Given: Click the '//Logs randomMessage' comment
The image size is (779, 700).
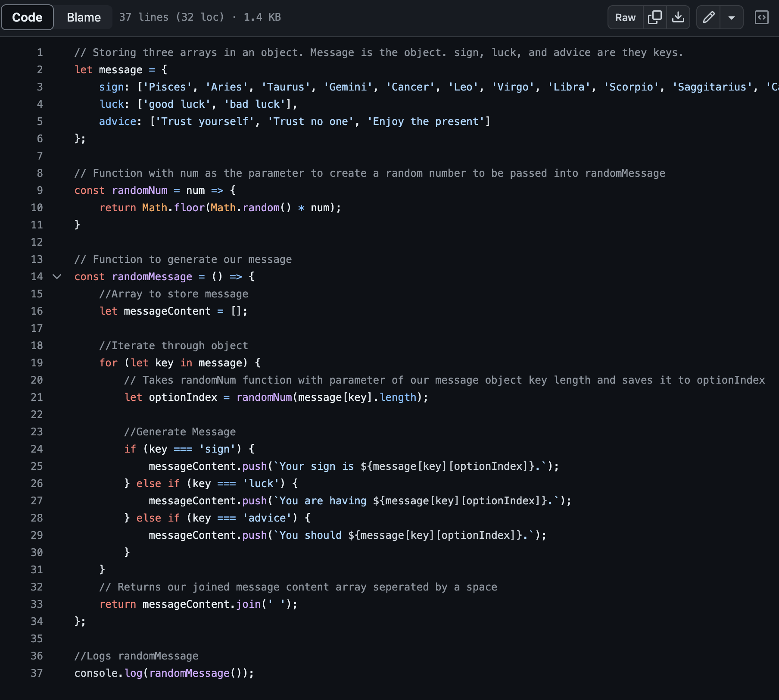Looking at the screenshot, I should coord(137,656).
